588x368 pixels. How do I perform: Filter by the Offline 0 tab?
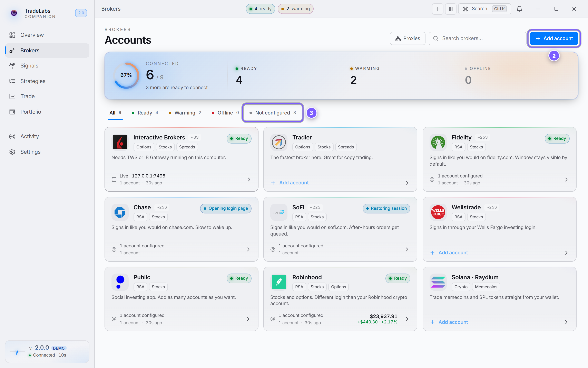coord(225,113)
